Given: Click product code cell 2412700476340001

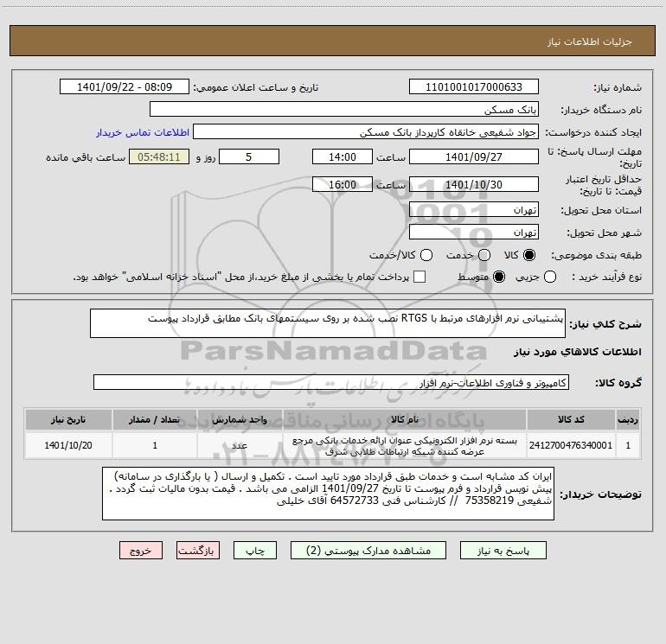Looking at the screenshot, I should click(x=571, y=445).
